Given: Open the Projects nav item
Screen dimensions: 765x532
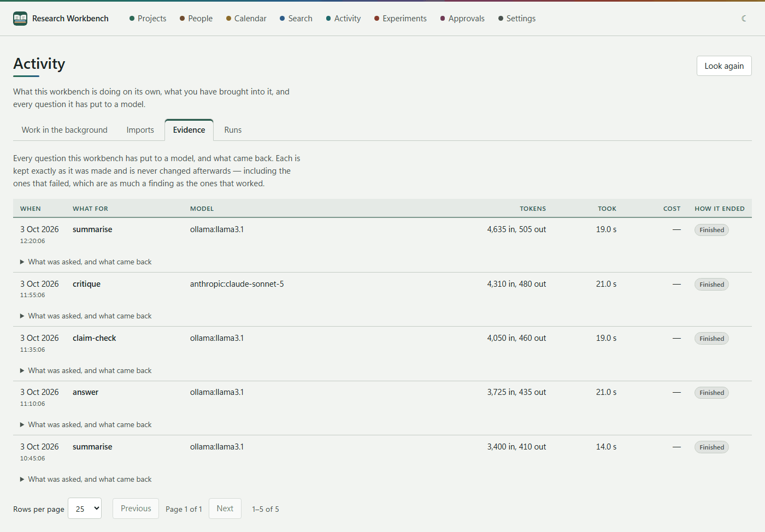Looking at the screenshot, I should coord(148,19).
